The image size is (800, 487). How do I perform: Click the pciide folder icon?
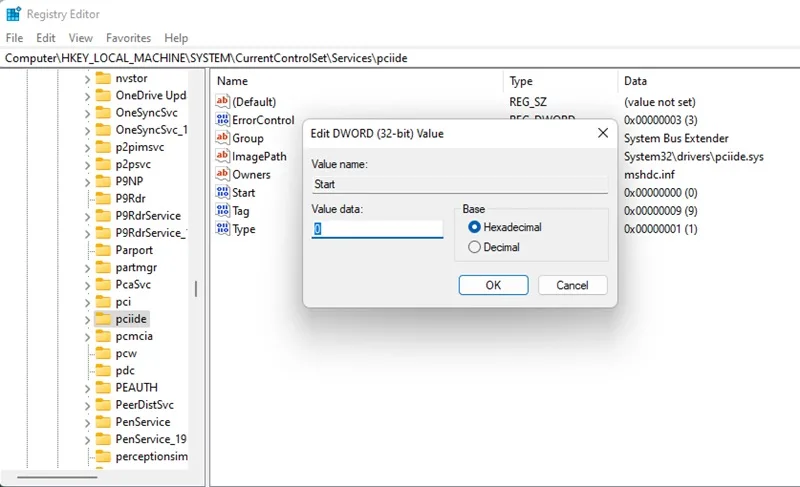tap(103, 319)
